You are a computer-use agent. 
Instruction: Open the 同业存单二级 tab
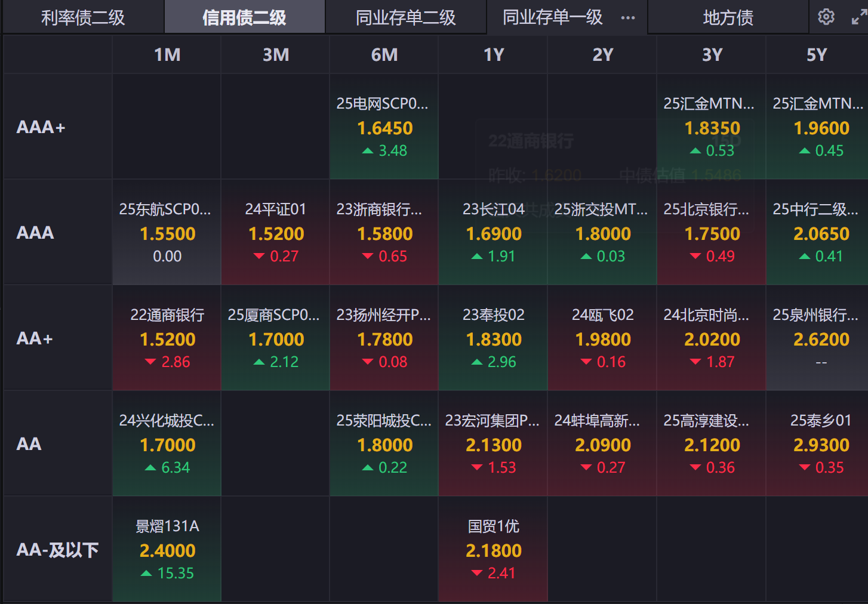tap(405, 18)
